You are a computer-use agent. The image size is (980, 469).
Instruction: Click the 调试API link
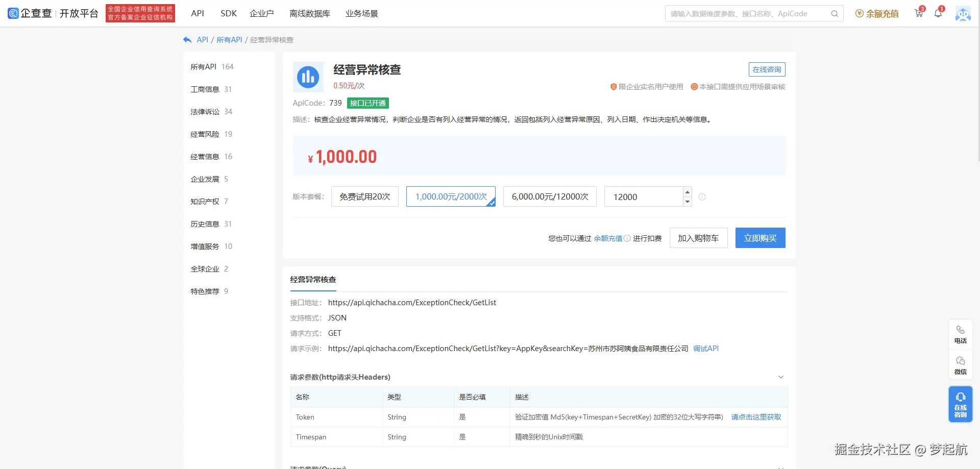click(706, 349)
